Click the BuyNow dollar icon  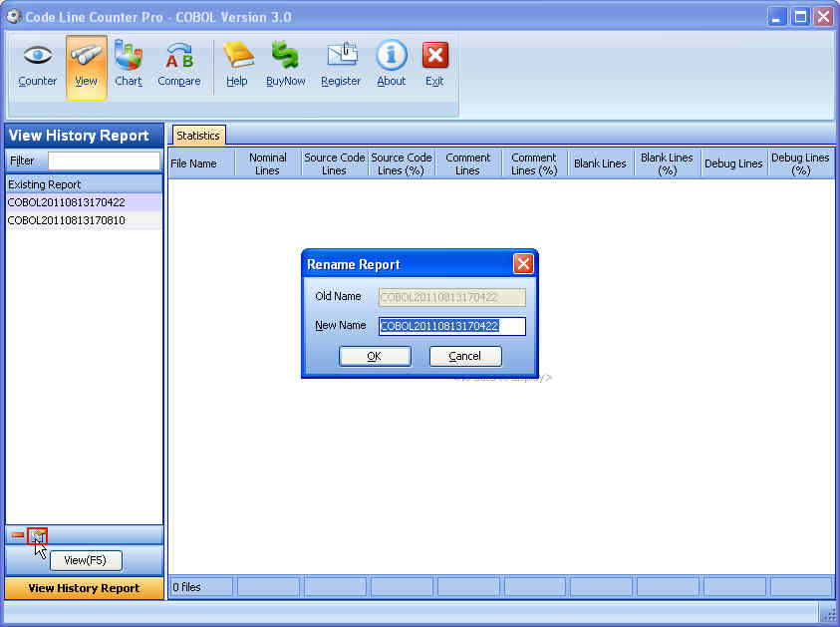285,63
